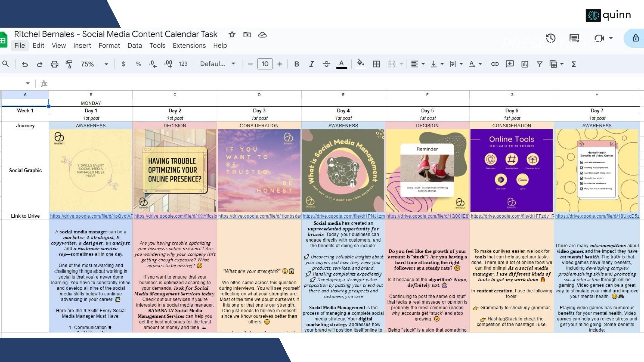Click the font size 10 field
This screenshot has width=644, height=362.
[265, 64]
